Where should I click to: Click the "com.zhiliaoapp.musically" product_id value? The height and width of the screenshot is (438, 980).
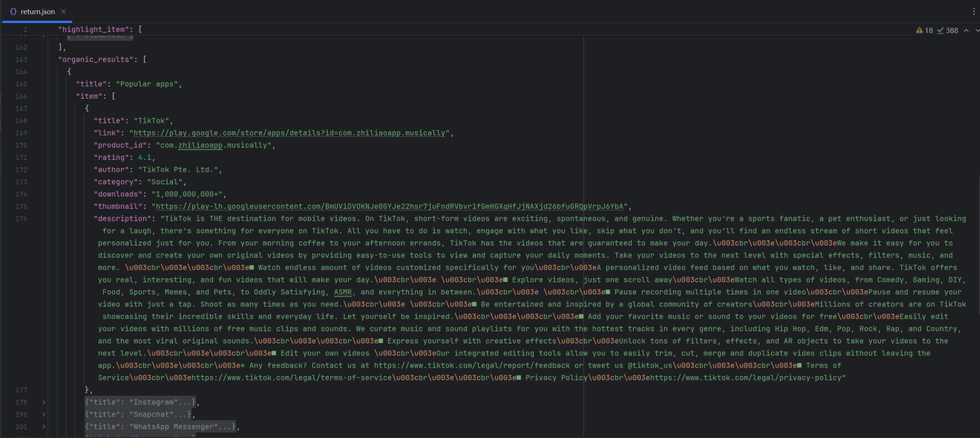click(x=214, y=145)
